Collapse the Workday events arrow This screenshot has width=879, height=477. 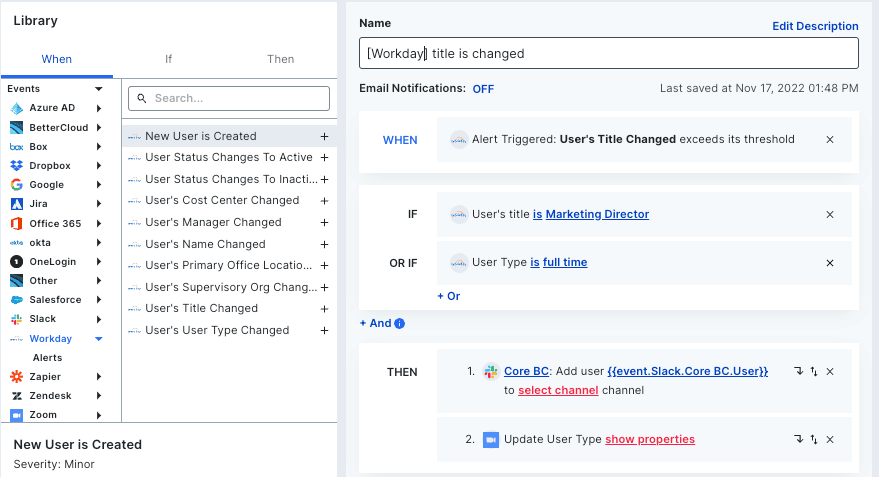(99, 339)
